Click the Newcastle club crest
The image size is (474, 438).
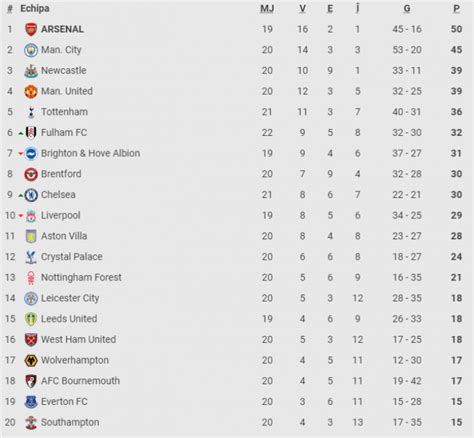[31, 71]
